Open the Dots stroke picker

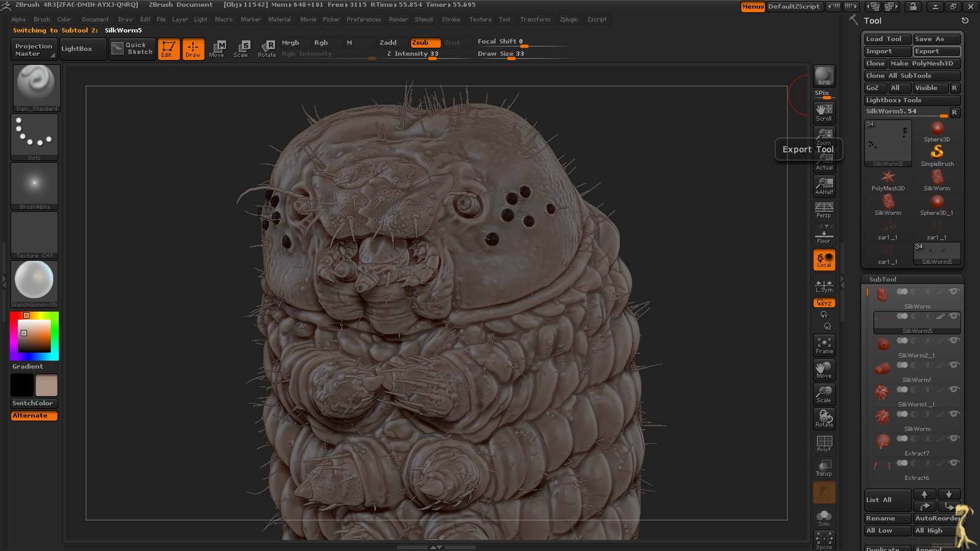35,137
